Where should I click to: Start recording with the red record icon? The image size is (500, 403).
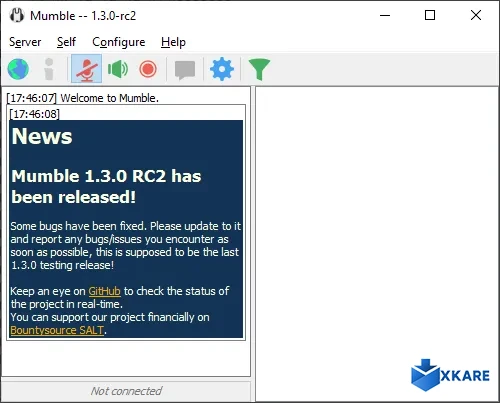[148, 69]
